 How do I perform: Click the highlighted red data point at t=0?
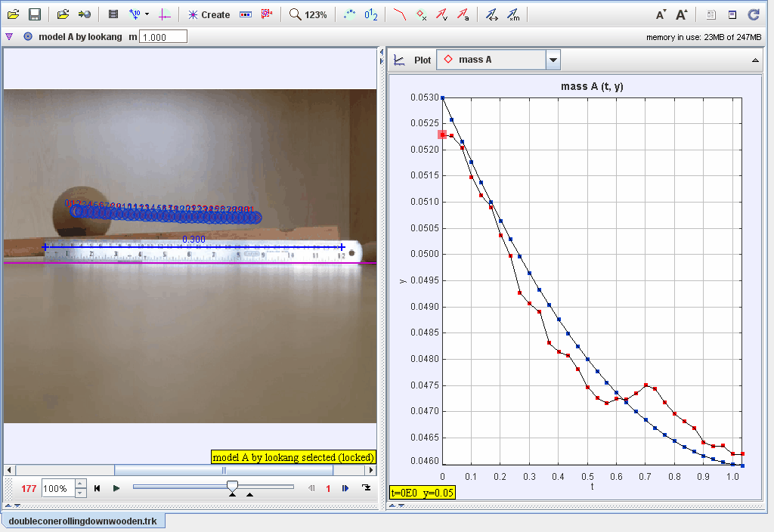coord(442,135)
